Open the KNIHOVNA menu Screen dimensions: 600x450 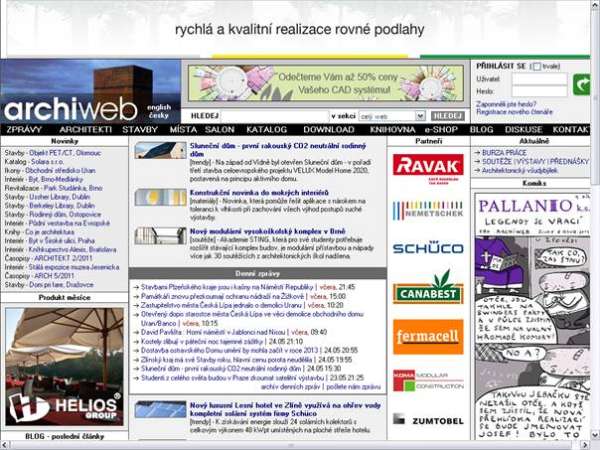point(392,130)
